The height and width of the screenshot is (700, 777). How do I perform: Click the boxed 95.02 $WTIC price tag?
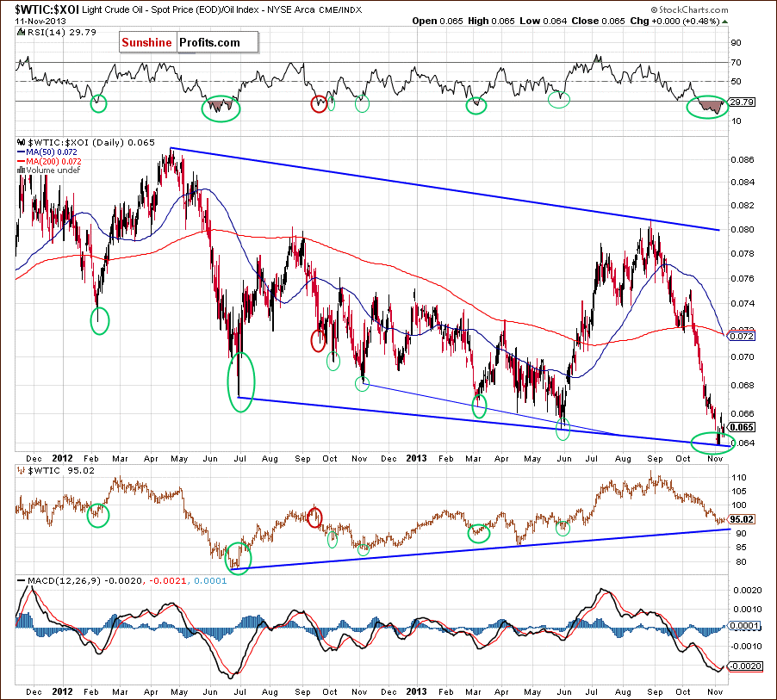pos(742,519)
